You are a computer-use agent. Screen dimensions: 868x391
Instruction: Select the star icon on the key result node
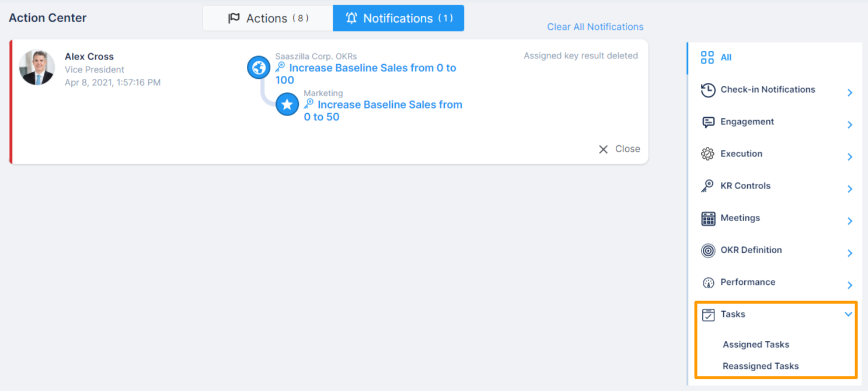[x=287, y=104]
